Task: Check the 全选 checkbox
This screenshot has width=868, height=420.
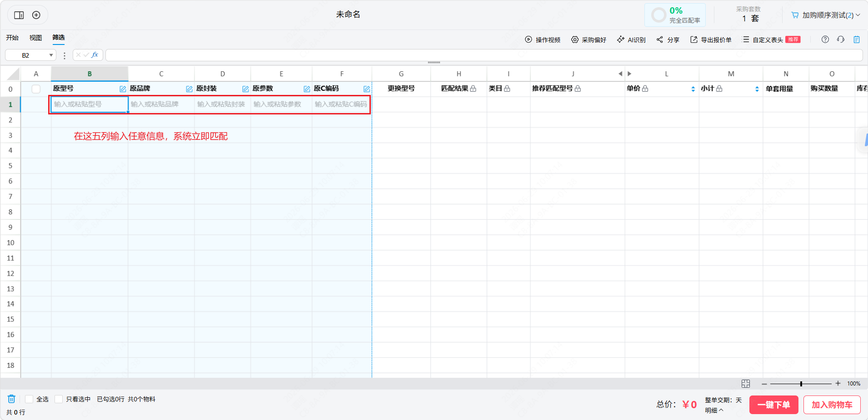Action: click(29, 399)
